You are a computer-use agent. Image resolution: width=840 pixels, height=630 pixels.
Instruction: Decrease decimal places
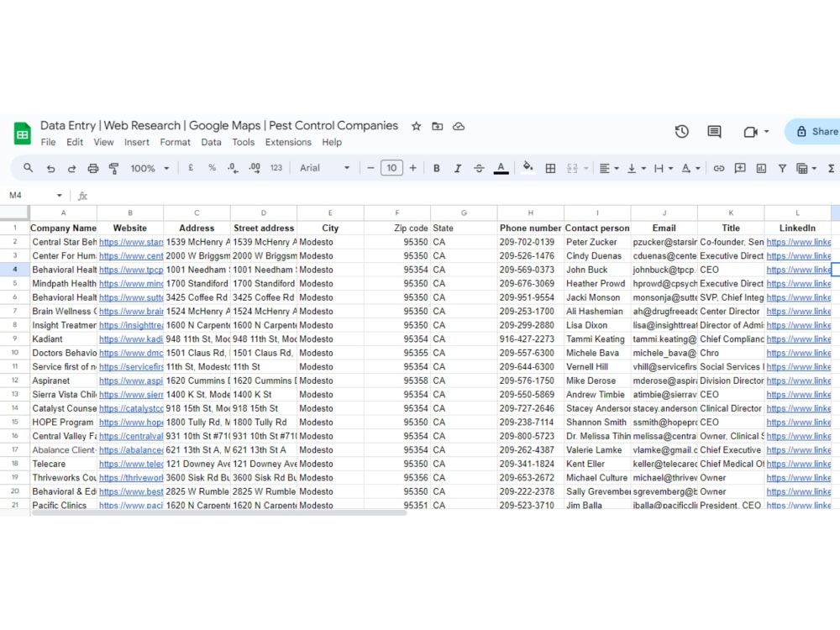(x=233, y=168)
